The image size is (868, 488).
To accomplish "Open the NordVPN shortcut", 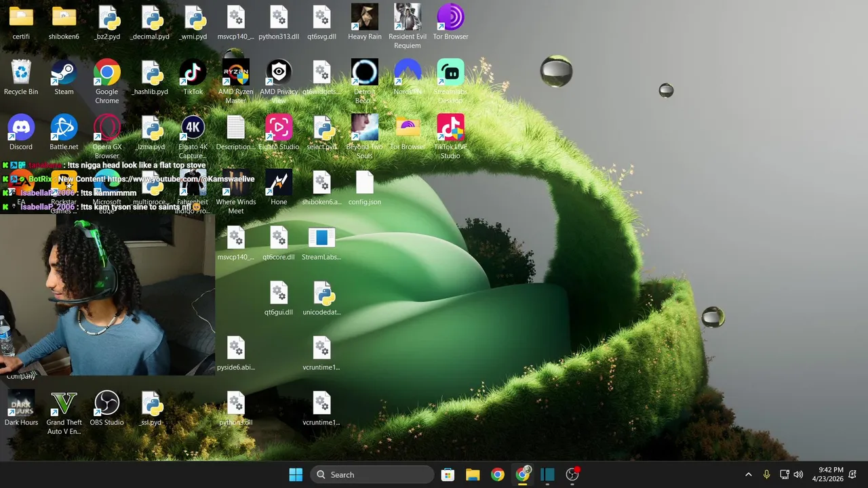I will pos(408,77).
